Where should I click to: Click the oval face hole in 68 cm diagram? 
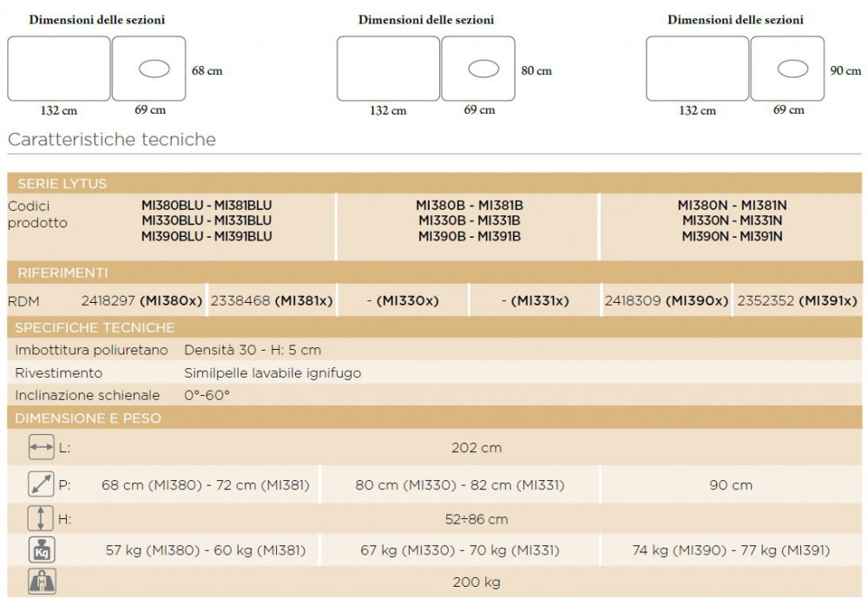pyautogui.click(x=154, y=69)
